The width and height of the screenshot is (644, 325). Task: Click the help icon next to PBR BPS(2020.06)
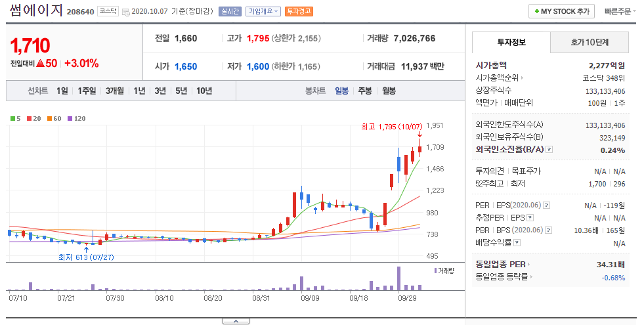(548, 230)
